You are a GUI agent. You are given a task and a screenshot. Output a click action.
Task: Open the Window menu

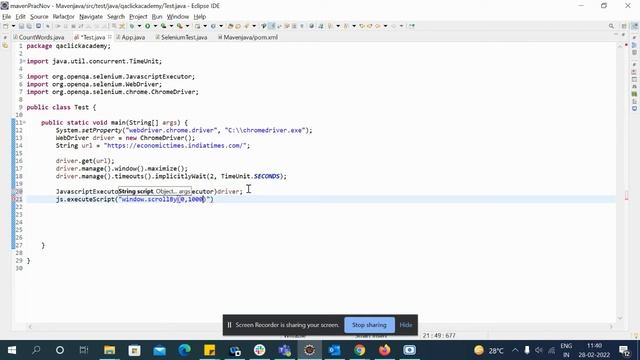(178, 17)
